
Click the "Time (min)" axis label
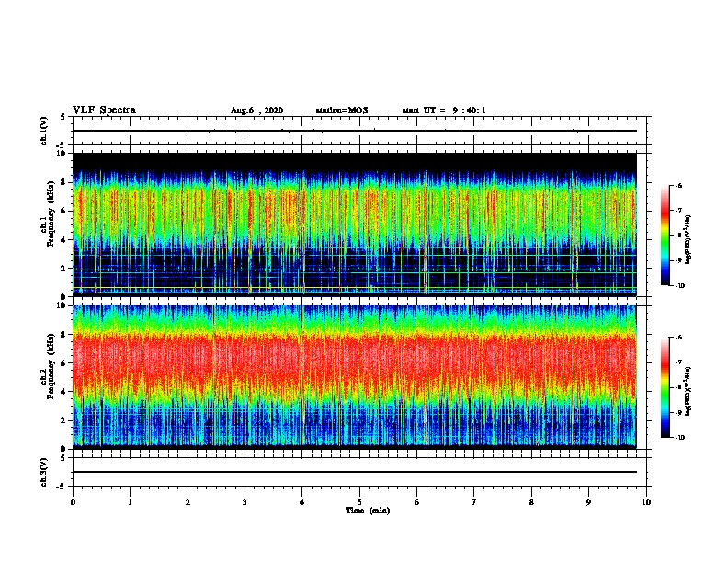(368, 511)
